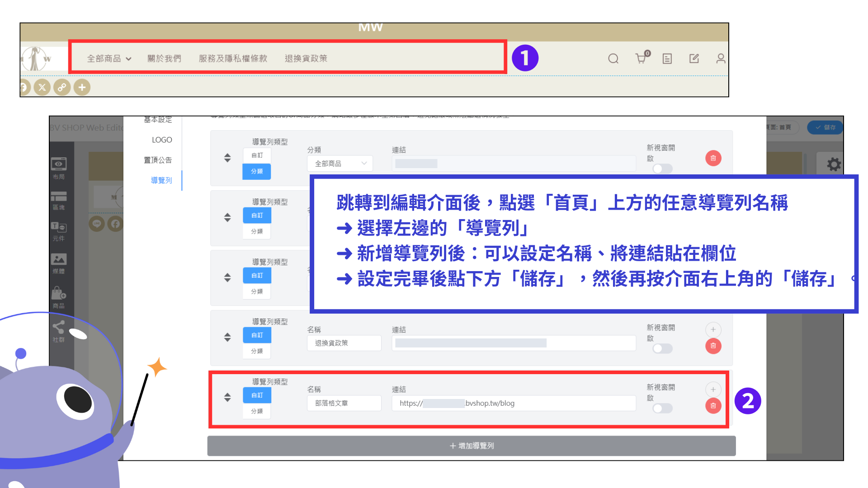Open 關於我們 in store navigation
Image resolution: width=868 pixels, height=488 pixels.
(x=164, y=59)
